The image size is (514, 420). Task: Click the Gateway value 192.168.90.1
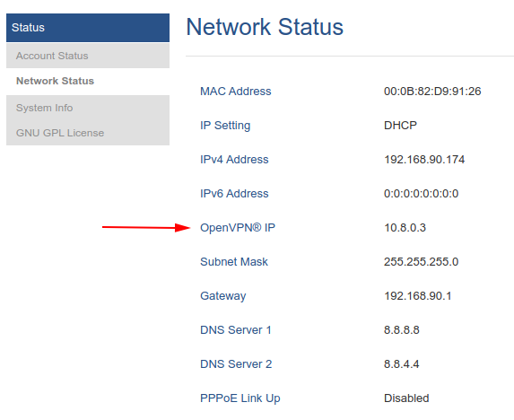point(418,296)
